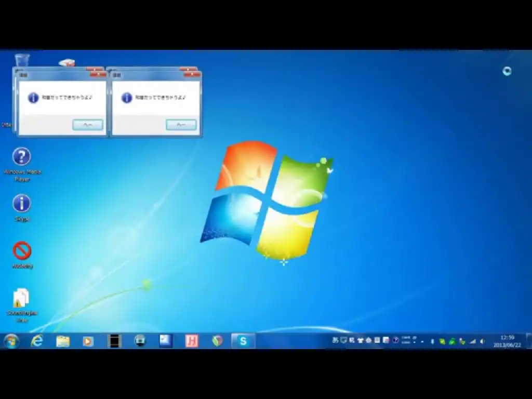
Task: Click the IME あ input mode indicator
Action: point(335,340)
